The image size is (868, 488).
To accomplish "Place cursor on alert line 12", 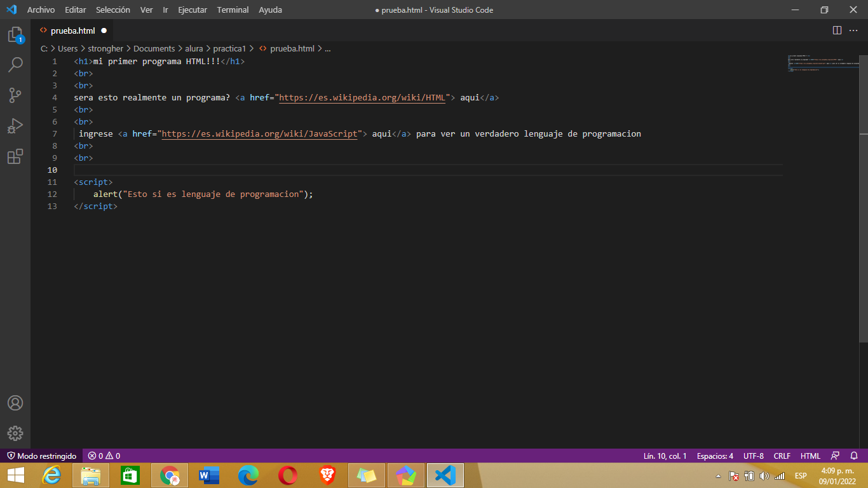I will [203, 194].
